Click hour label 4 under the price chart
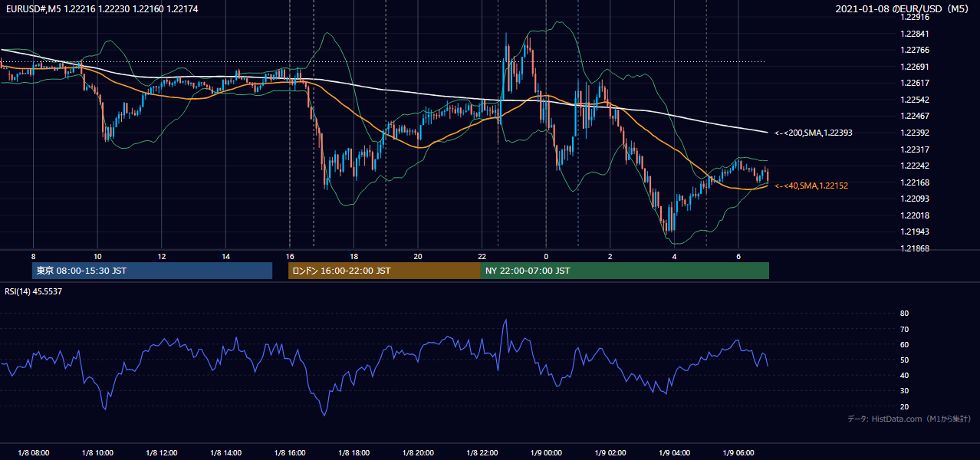The height and width of the screenshot is (460, 980). [674, 256]
